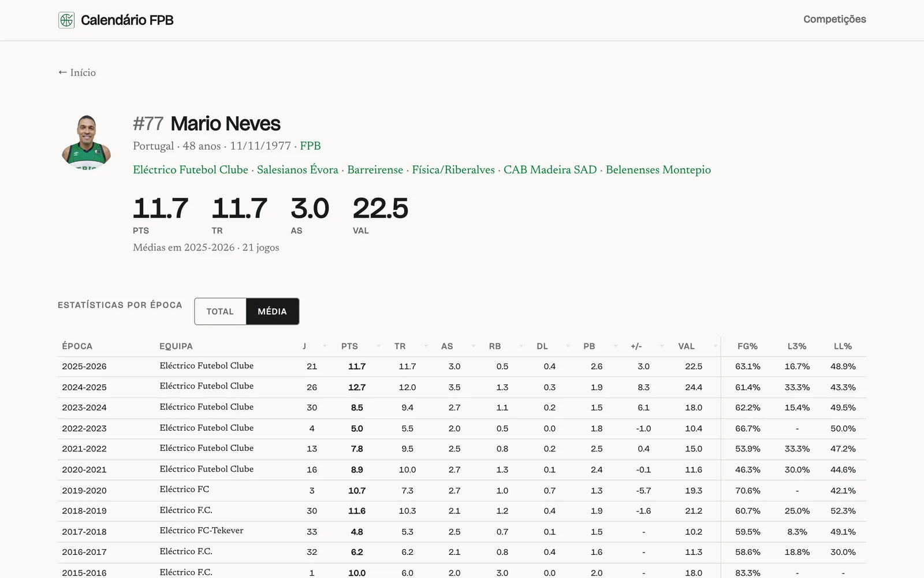The height and width of the screenshot is (578, 924).
Task: Click Eléctrico Futebol Clube in 2023-2024 row
Action: tap(207, 407)
